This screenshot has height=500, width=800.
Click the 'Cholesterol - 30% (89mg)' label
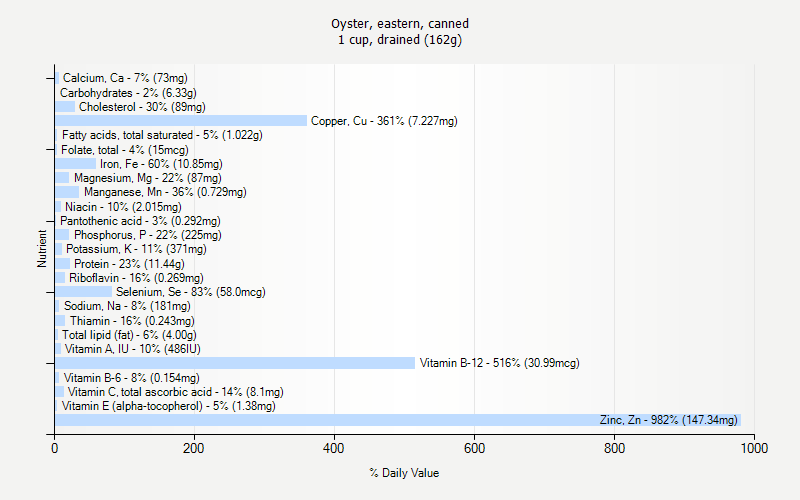coord(142,107)
